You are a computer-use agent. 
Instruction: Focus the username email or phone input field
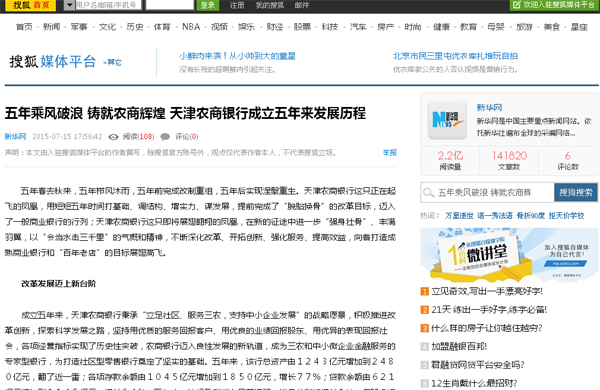108,5
